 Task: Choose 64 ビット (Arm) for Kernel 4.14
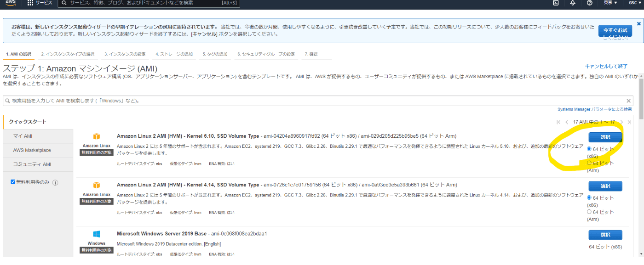coord(589,212)
